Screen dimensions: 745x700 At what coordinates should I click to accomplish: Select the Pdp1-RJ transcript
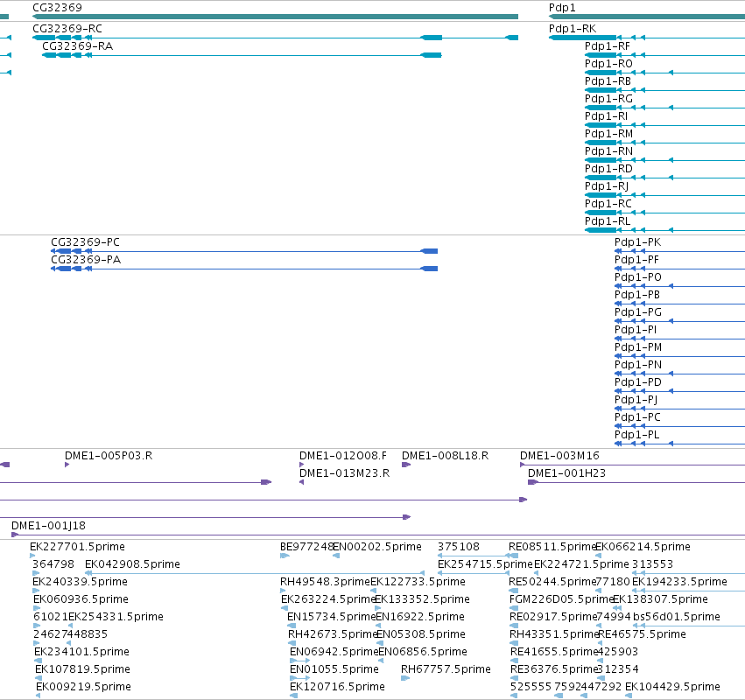(607, 186)
